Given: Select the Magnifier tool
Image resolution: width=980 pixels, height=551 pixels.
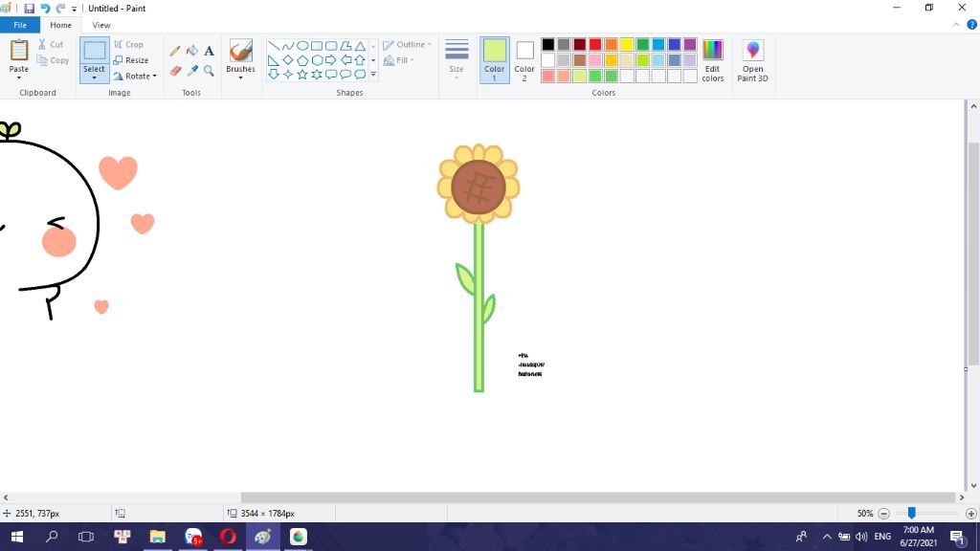Looking at the screenshot, I should 209,71.
